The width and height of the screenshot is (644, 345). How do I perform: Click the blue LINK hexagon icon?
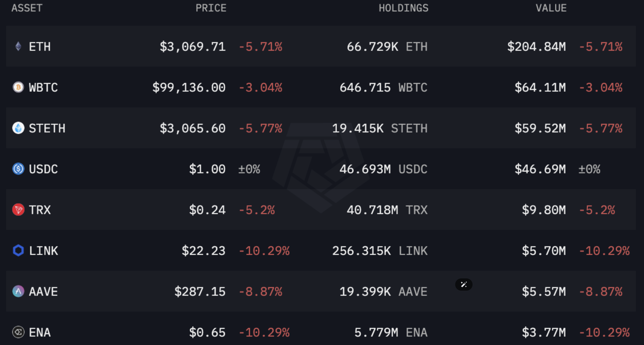point(18,251)
